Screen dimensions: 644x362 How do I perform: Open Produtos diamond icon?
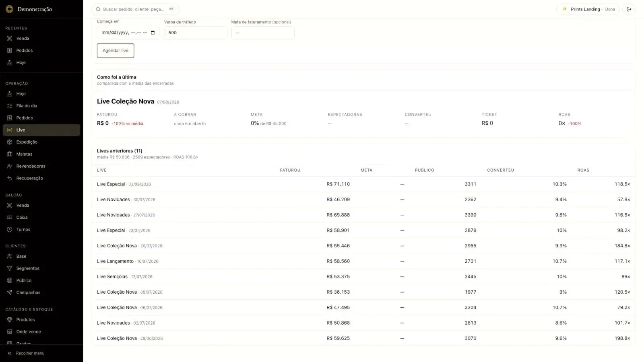[10, 320]
